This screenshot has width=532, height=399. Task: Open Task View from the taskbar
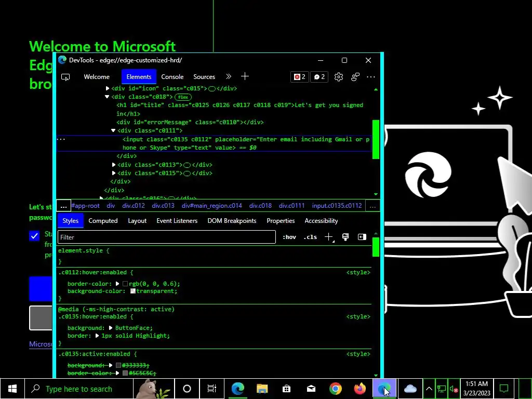coord(212,389)
